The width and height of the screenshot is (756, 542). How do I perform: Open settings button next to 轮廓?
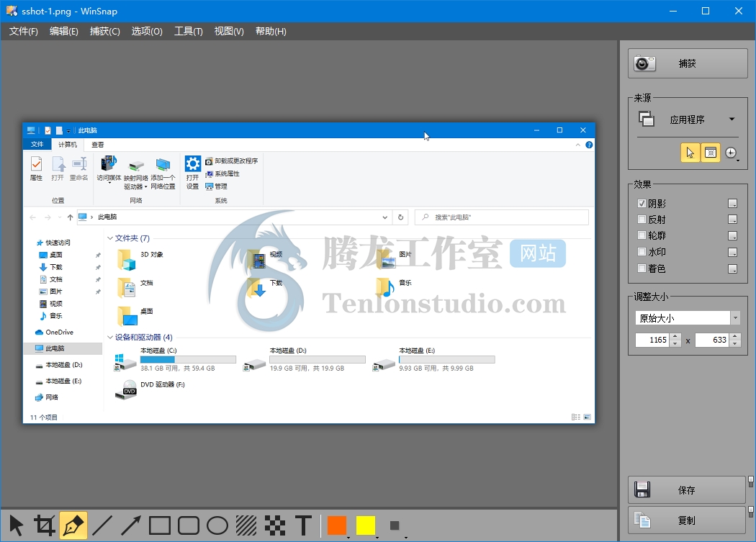(x=732, y=236)
